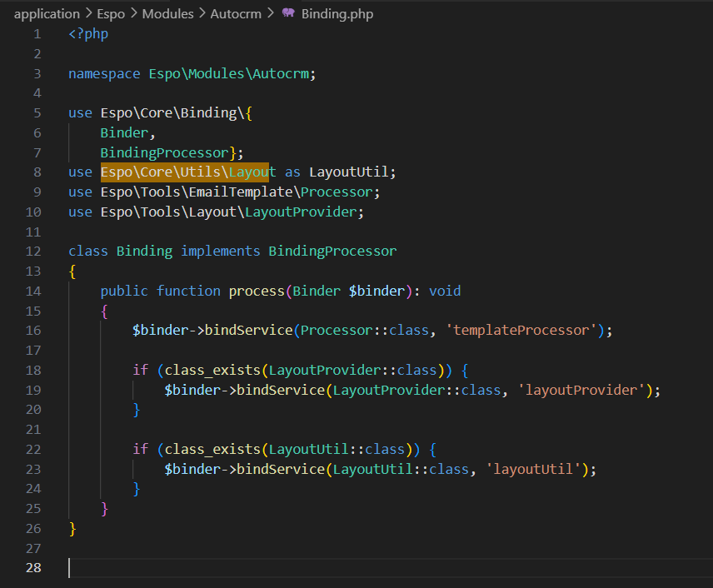The image size is (713, 588).
Task: Click the 'namespace' keyword on line 3
Action: point(104,73)
